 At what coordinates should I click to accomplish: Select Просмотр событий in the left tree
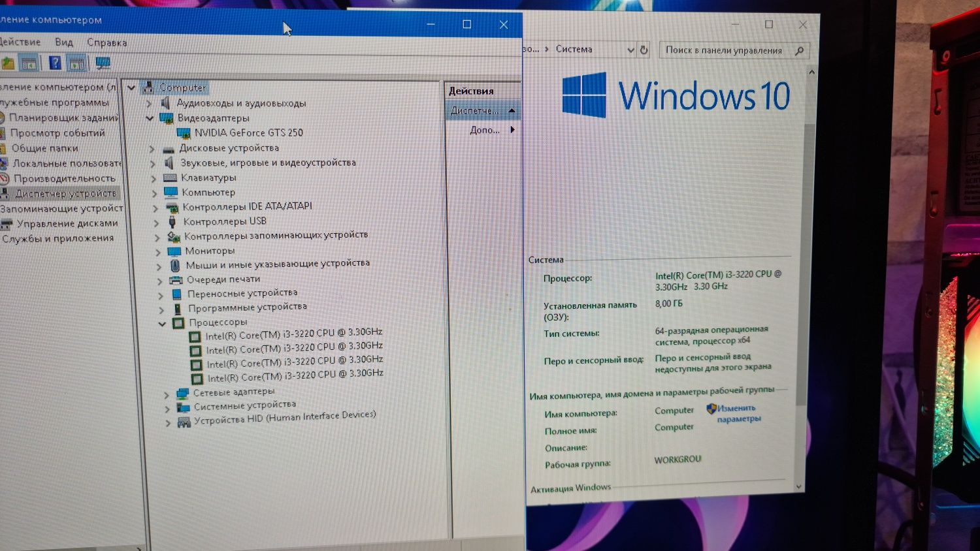click(57, 133)
